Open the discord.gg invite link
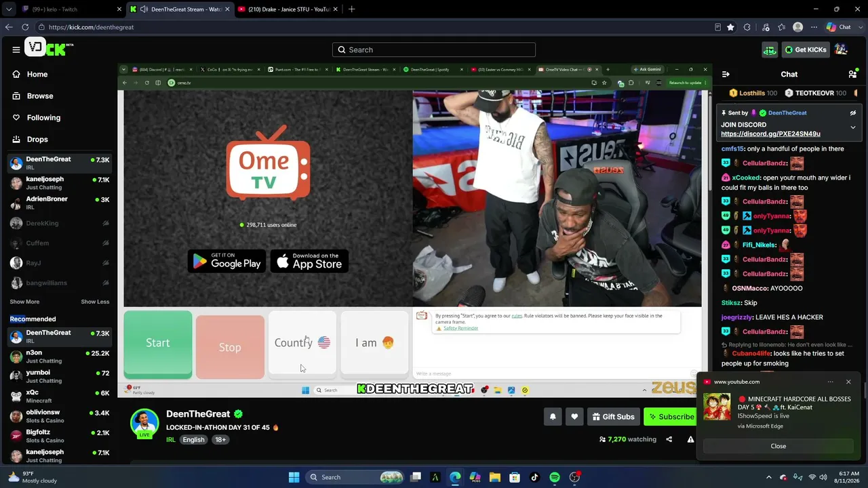 [770, 134]
